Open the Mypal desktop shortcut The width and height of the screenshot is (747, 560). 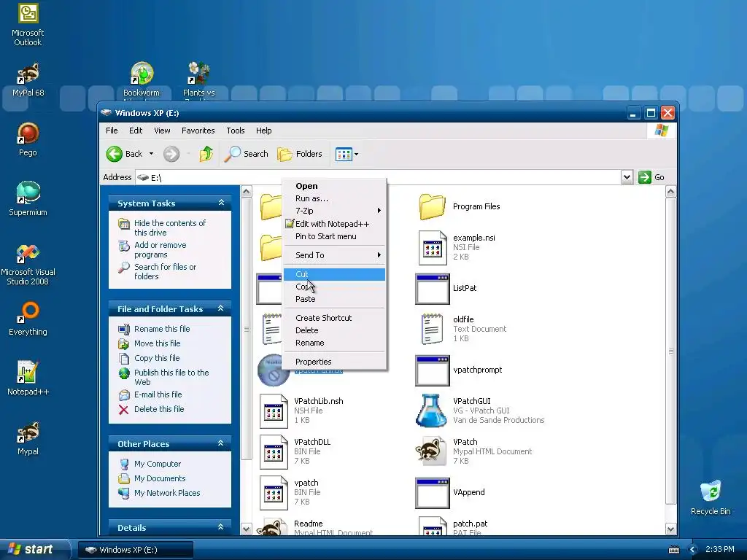tap(28, 438)
